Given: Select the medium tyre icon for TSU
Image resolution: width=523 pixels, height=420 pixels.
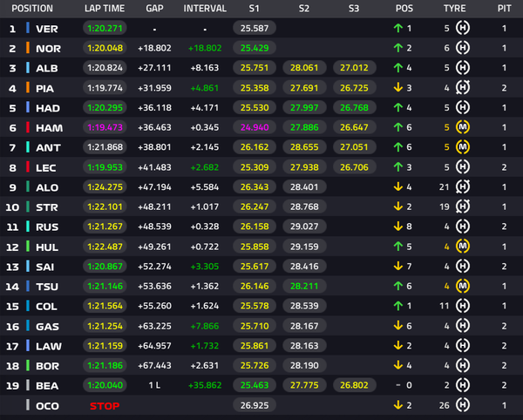Looking at the screenshot, I should pos(463,286).
